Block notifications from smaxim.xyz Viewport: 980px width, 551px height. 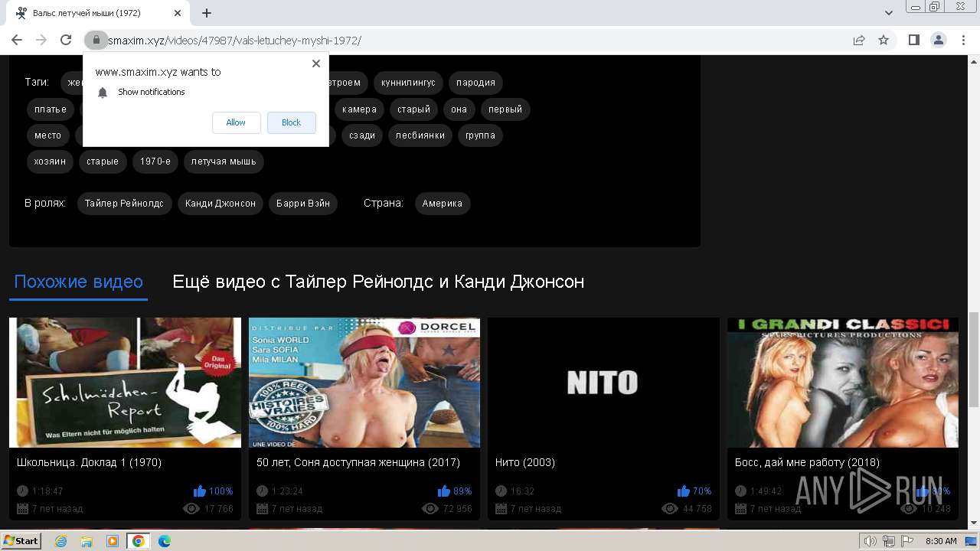tap(291, 122)
